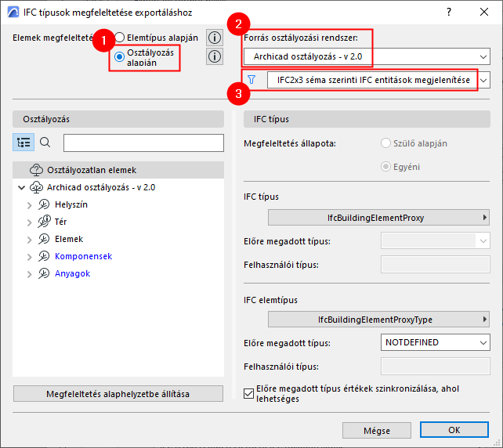The image size is (503, 448).
Task: Select the 'Elemtípus alapján' radio button
Action: click(120, 38)
